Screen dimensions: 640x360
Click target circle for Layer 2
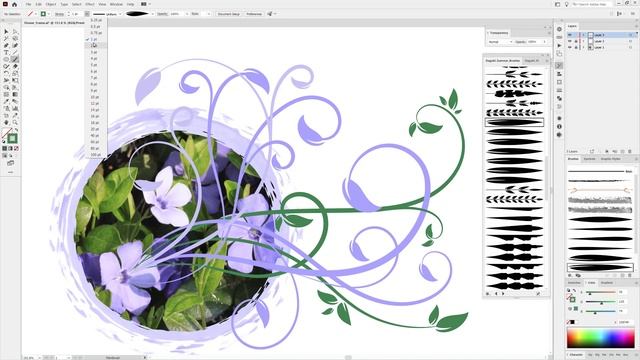[630, 41]
